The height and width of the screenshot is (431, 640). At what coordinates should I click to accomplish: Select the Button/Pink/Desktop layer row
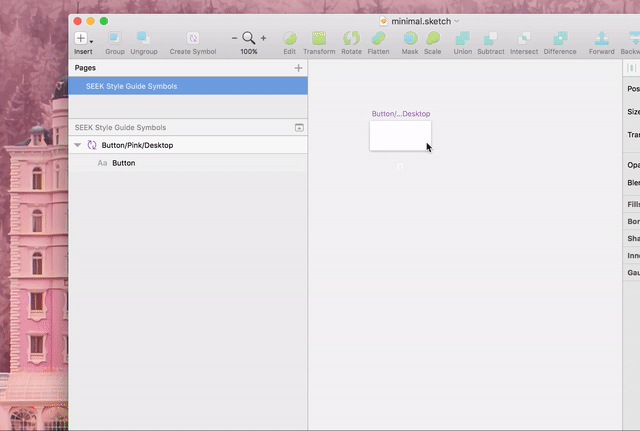[188, 145]
